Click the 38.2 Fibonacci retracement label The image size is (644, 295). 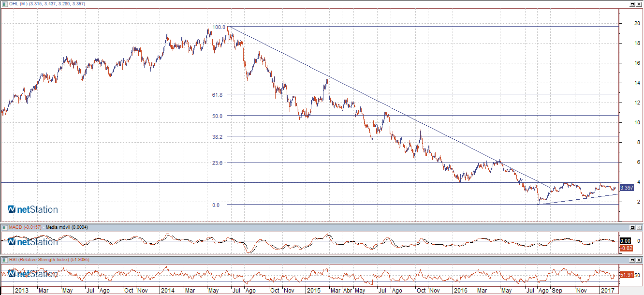pyautogui.click(x=217, y=137)
